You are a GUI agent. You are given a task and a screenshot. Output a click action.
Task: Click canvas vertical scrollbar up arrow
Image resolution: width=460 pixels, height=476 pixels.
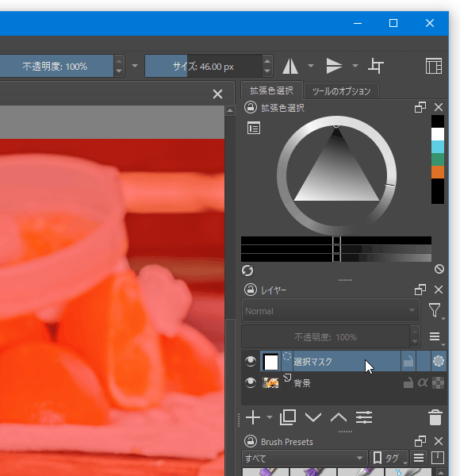click(x=230, y=111)
